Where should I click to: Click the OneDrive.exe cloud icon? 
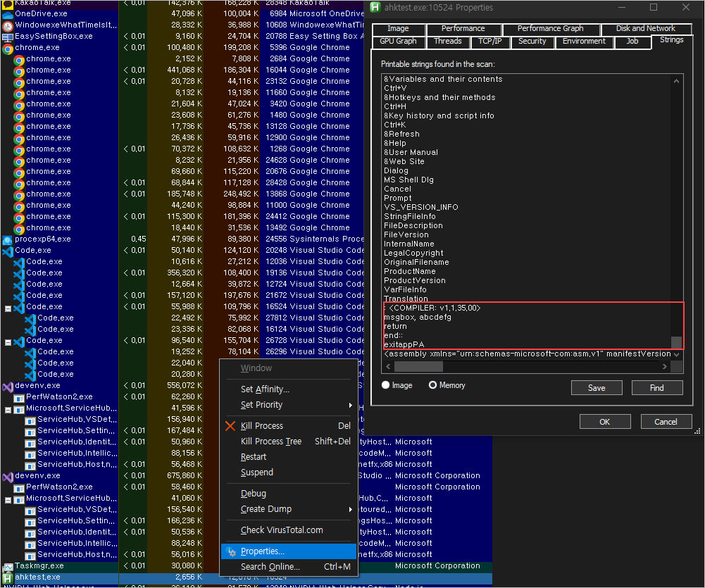(8, 14)
